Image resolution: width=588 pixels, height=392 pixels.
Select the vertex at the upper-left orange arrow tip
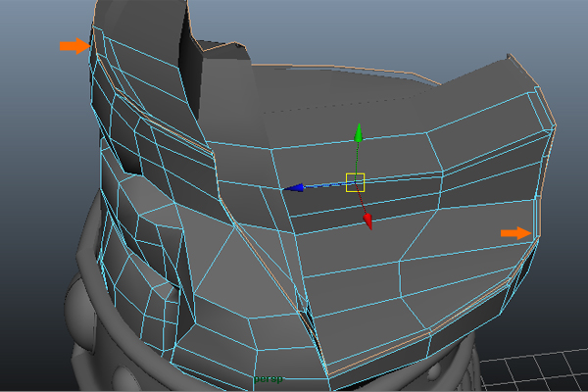93,46
